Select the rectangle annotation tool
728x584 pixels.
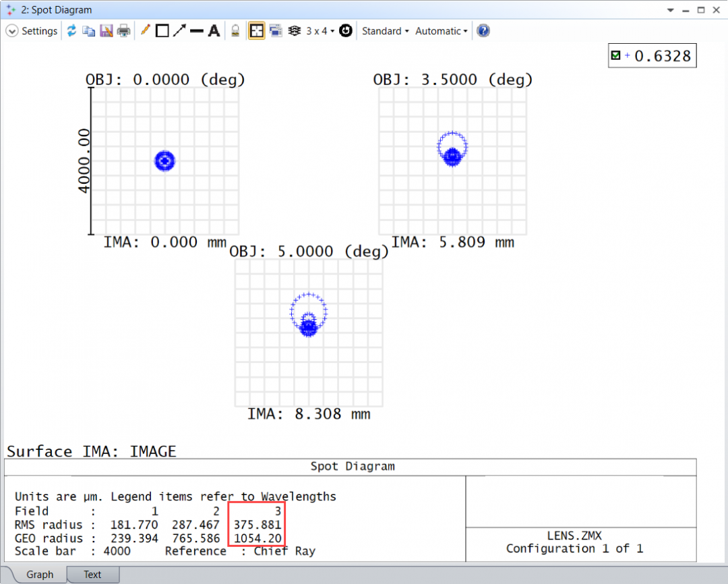point(162,30)
